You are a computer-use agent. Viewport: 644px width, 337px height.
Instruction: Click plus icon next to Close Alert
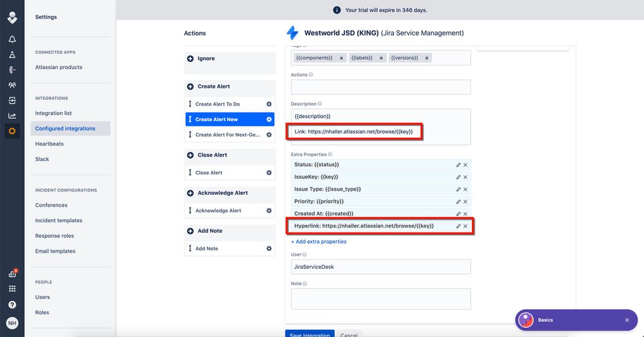coord(190,155)
